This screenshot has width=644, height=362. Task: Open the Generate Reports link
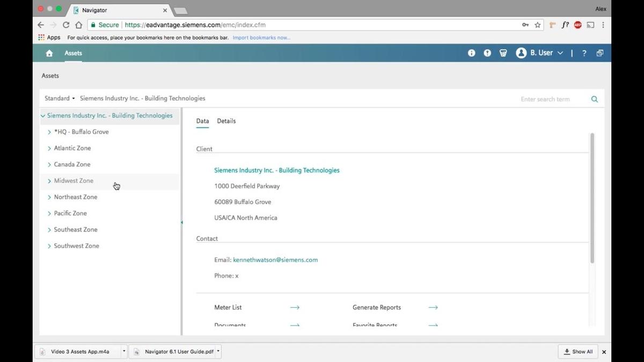pyautogui.click(x=377, y=308)
